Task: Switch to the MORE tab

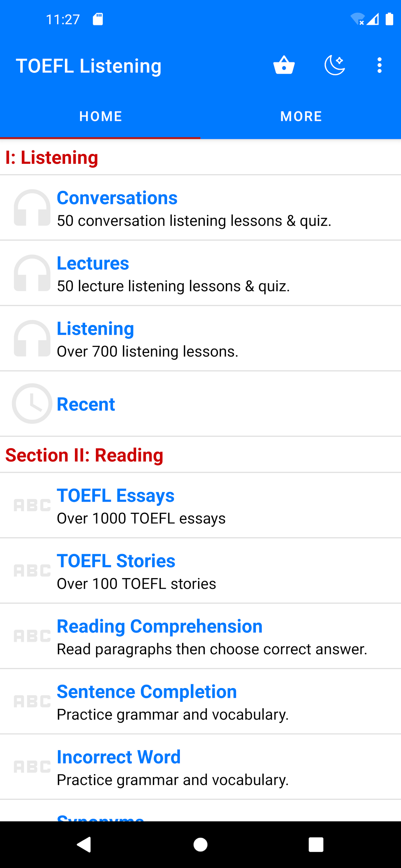Action: pyautogui.click(x=301, y=116)
